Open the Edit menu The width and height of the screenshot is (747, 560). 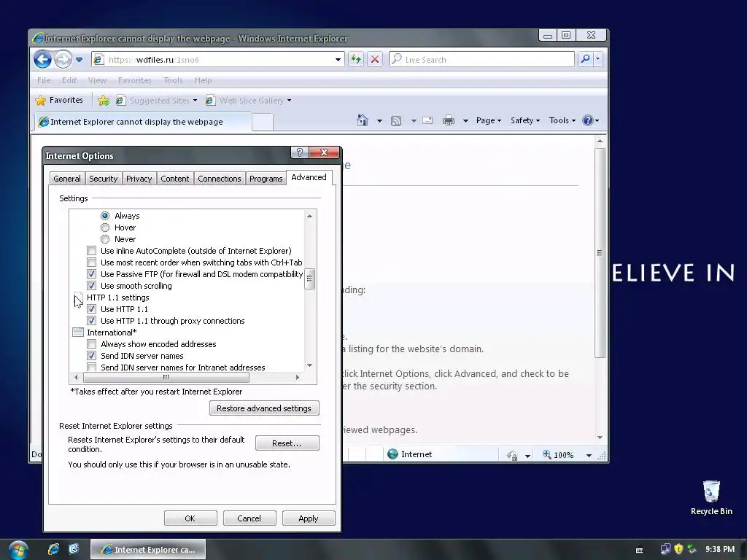[69, 80]
